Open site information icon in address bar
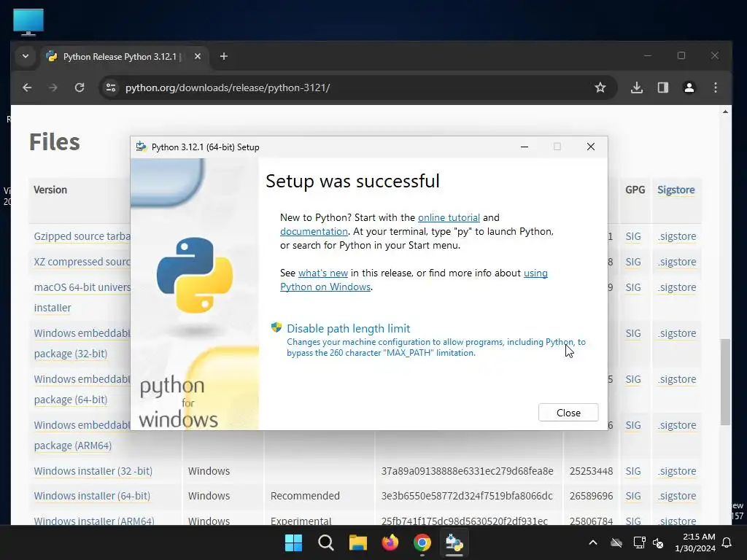Image resolution: width=747 pixels, height=560 pixels. pos(111,87)
